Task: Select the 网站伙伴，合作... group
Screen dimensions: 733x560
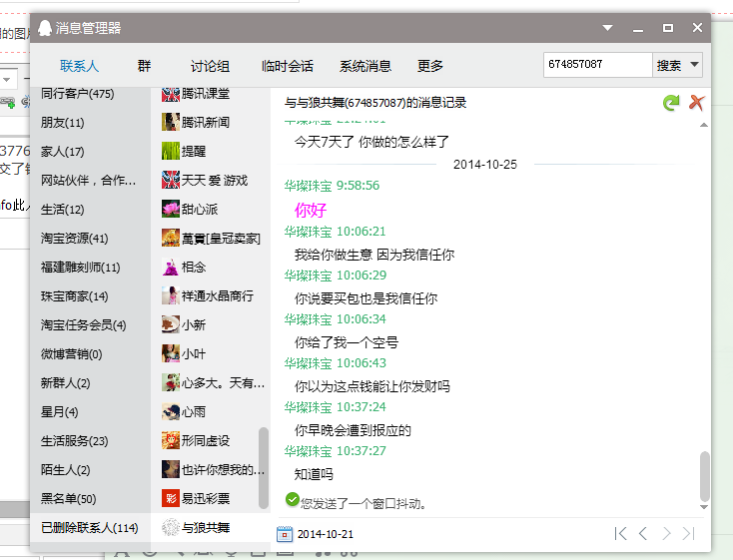Action: pyautogui.click(x=88, y=181)
